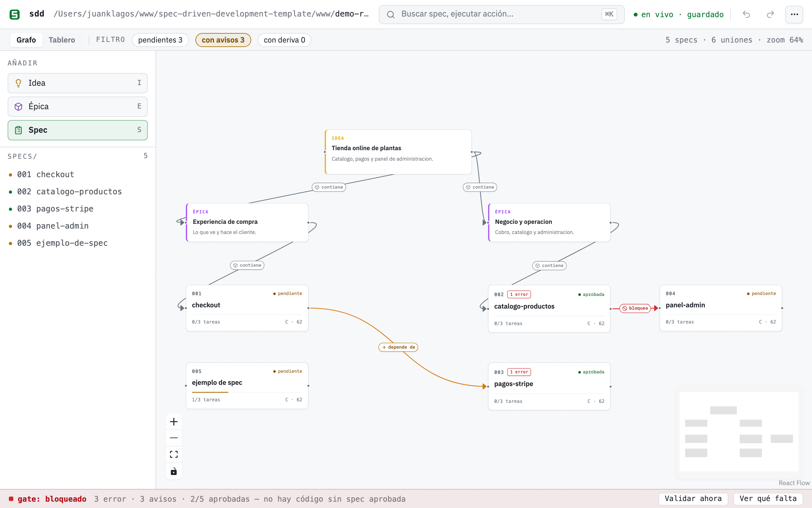The width and height of the screenshot is (812, 508).
Task: Toggle the con deriva 0 filter
Action: (x=285, y=40)
